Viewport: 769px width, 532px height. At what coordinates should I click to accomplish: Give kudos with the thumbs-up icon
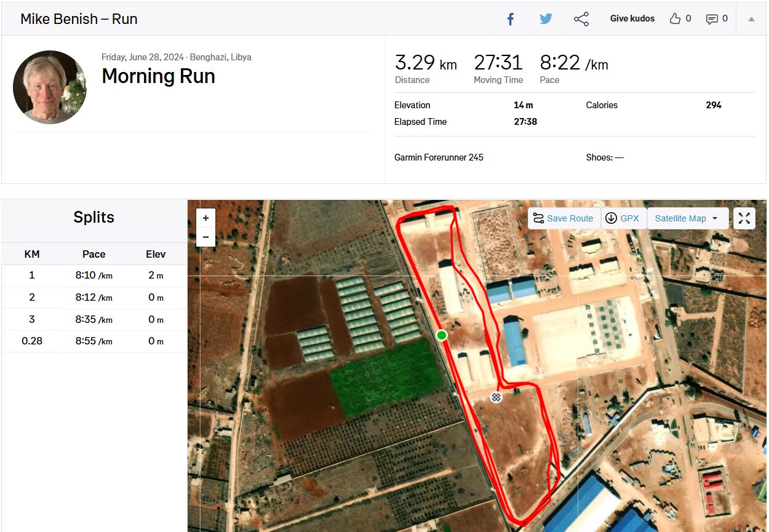tap(675, 19)
